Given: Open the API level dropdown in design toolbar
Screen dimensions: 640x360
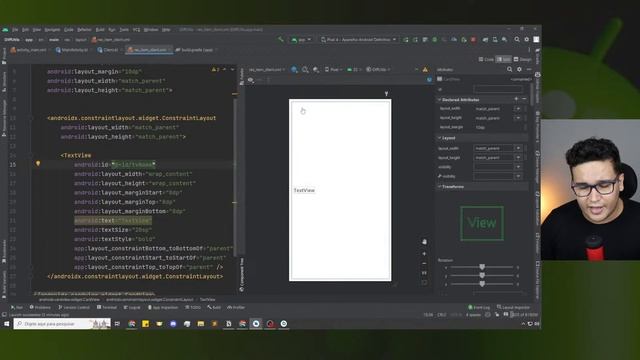Looking at the screenshot, I should pos(353,70).
